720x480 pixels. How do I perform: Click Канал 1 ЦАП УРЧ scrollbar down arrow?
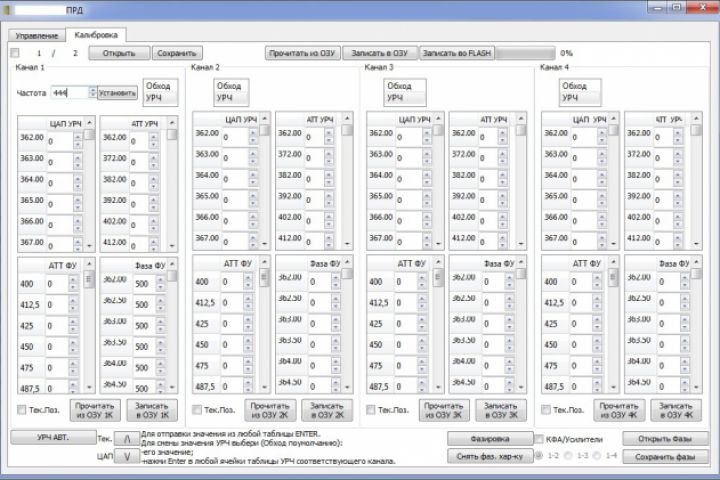90,246
